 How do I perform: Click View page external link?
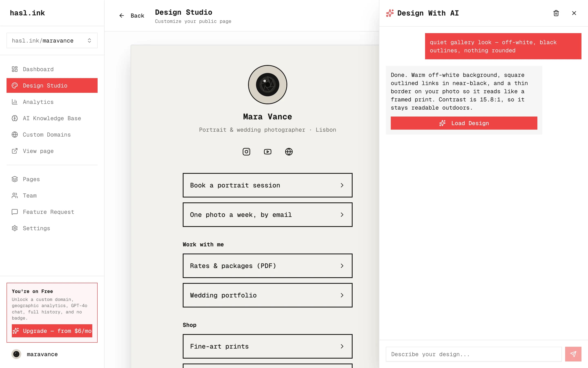(52, 151)
